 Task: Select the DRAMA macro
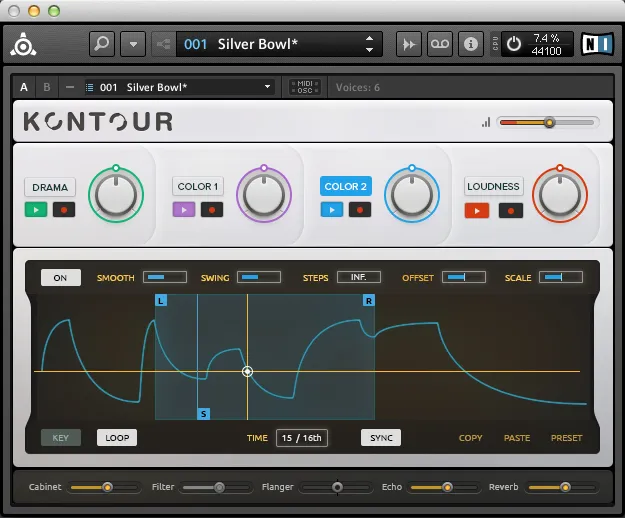[50, 187]
